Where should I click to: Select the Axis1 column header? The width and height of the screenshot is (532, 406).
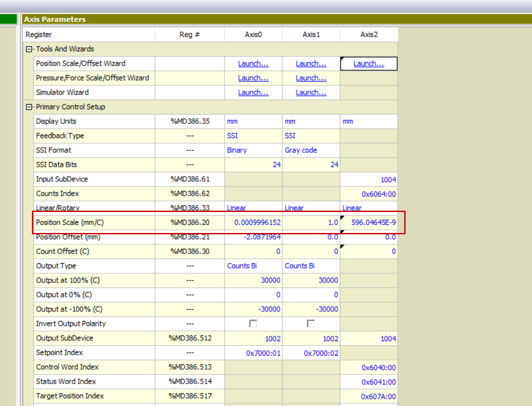[311, 35]
